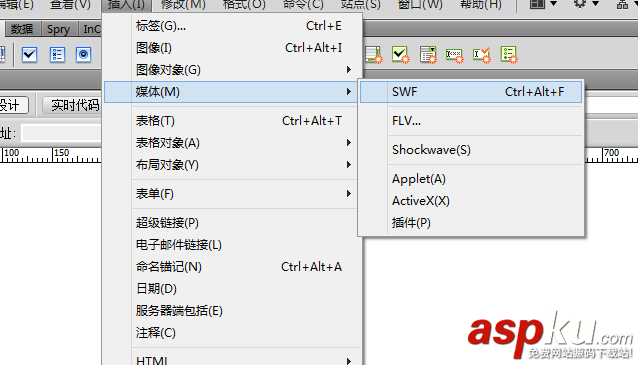The width and height of the screenshot is (638, 365).
Task: Click the address input field
Action: tap(61, 133)
